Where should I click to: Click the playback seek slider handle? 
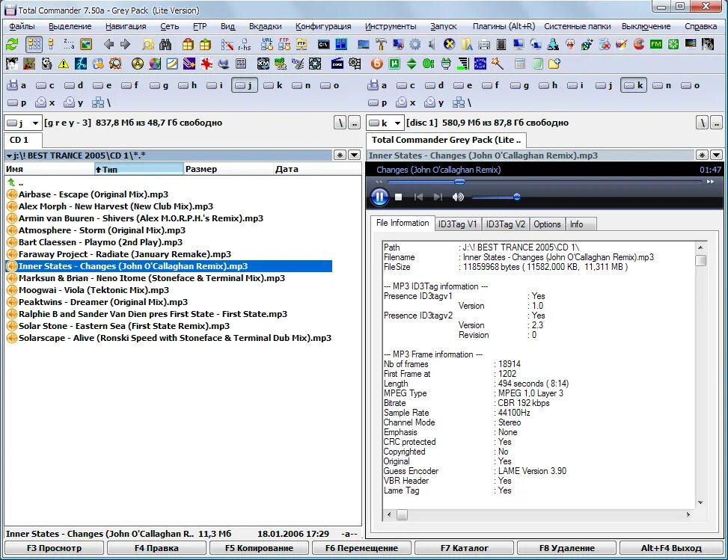click(459, 182)
